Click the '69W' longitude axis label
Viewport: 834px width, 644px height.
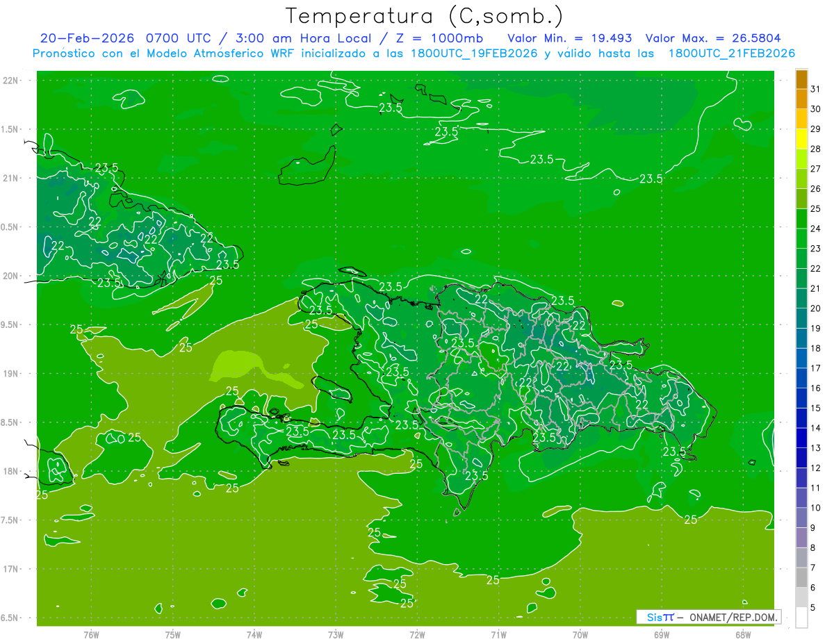point(662,635)
